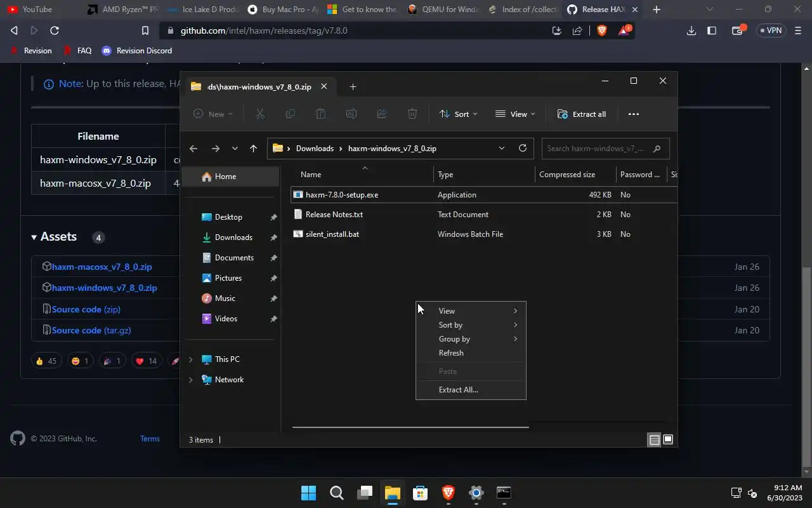Viewport: 812px width, 508px height.
Task: Switch to the YouTube browser tab
Action: pyautogui.click(x=37, y=10)
